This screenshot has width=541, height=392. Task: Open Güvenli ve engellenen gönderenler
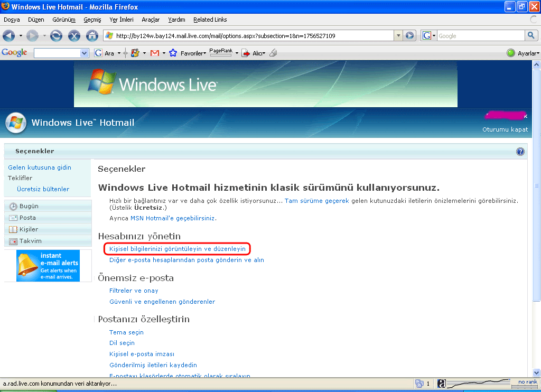(x=162, y=302)
